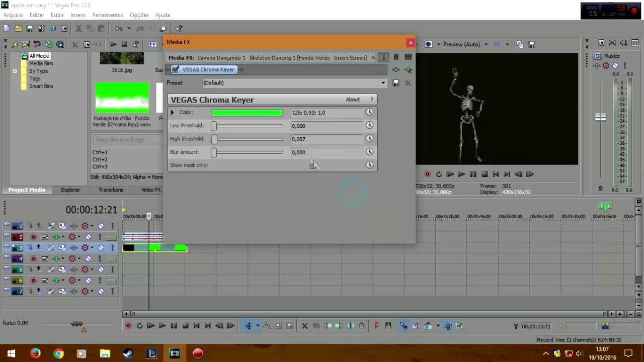Switch to the Video FX tab
Screen dimensions: 644x362
150,190
